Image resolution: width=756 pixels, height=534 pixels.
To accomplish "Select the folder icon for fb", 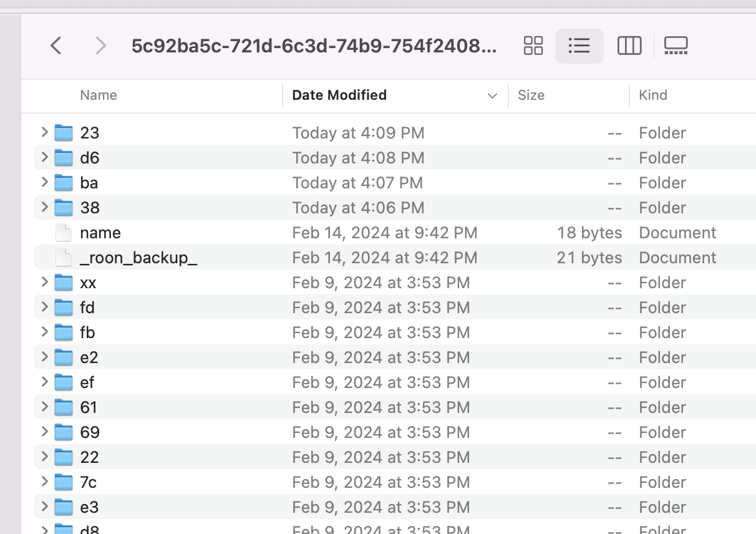I will coord(64,333).
